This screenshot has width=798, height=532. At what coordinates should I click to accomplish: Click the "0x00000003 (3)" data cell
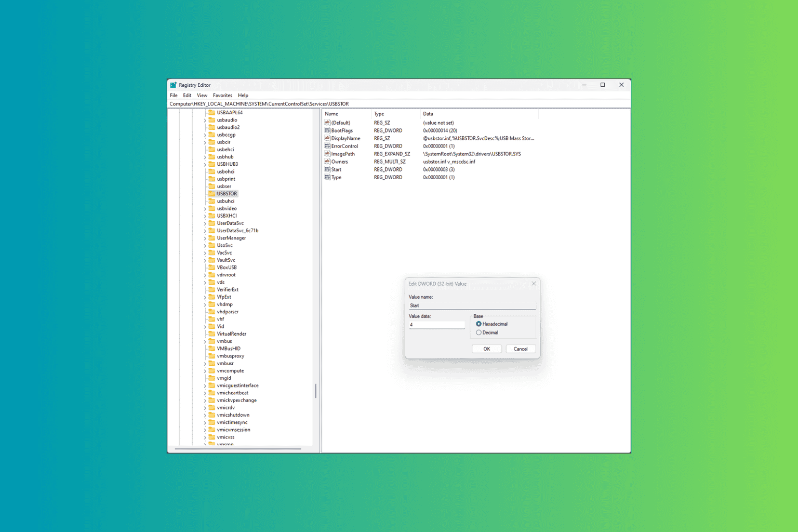(438, 169)
